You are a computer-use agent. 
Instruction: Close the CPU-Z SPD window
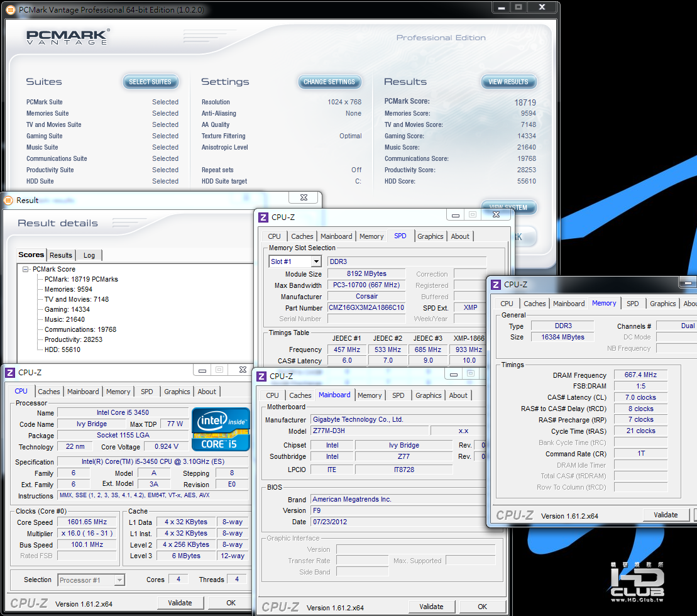point(497,215)
